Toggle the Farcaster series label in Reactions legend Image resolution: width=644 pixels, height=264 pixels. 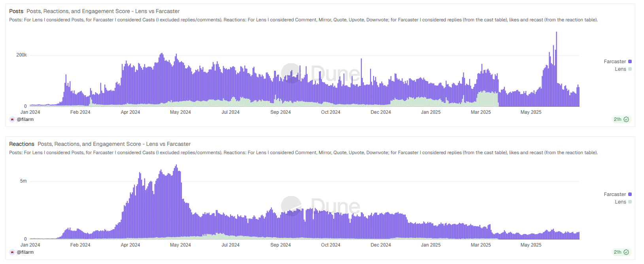click(614, 194)
